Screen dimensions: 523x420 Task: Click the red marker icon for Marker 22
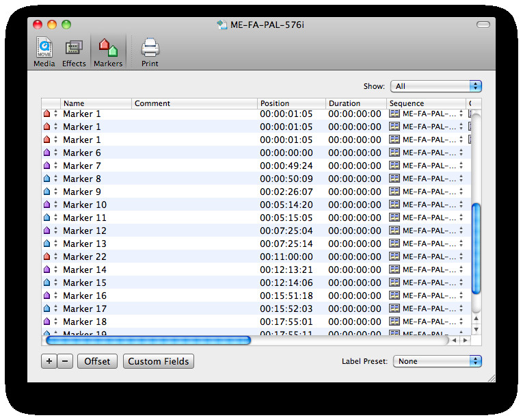pyautogui.click(x=46, y=257)
